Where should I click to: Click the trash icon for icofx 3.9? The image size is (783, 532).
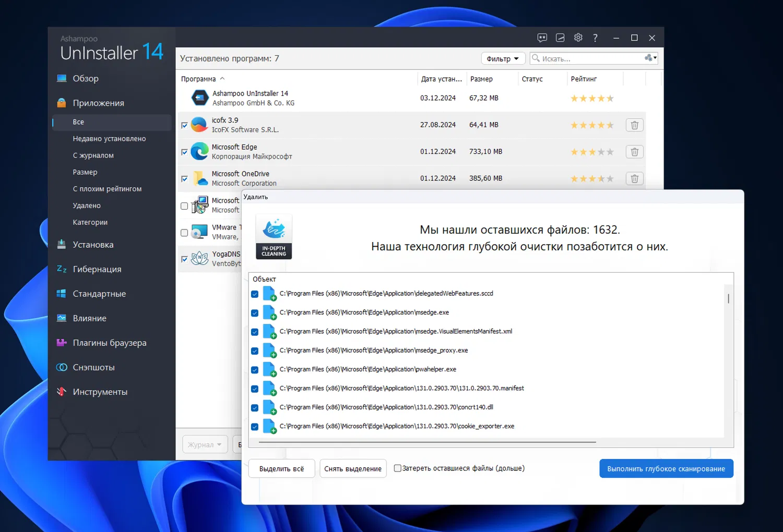pyautogui.click(x=634, y=125)
